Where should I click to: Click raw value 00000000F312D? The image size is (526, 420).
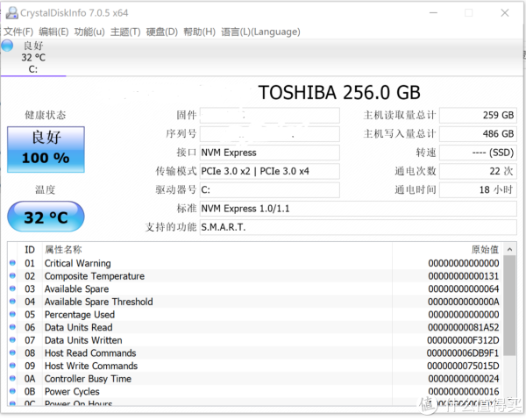[x=463, y=340]
